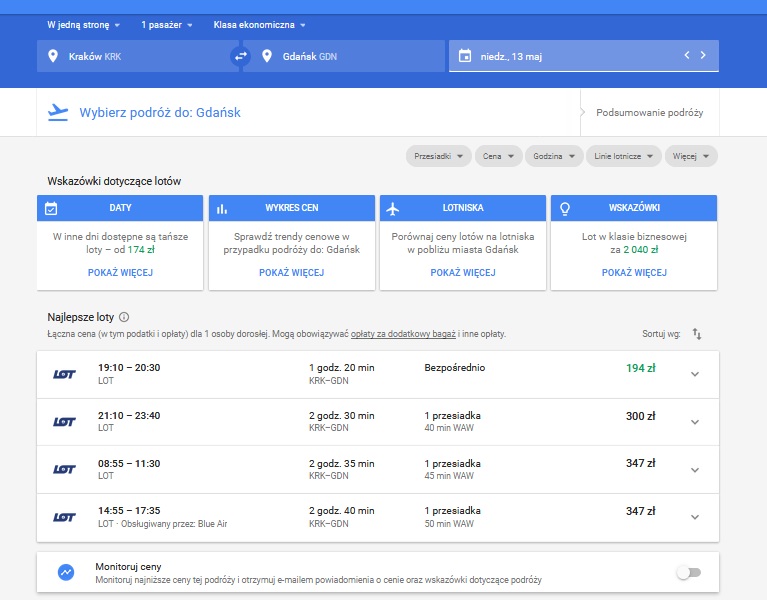The image size is (767, 600).
Task: Click Monitoruj ceny heading
Action: pos(128,567)
